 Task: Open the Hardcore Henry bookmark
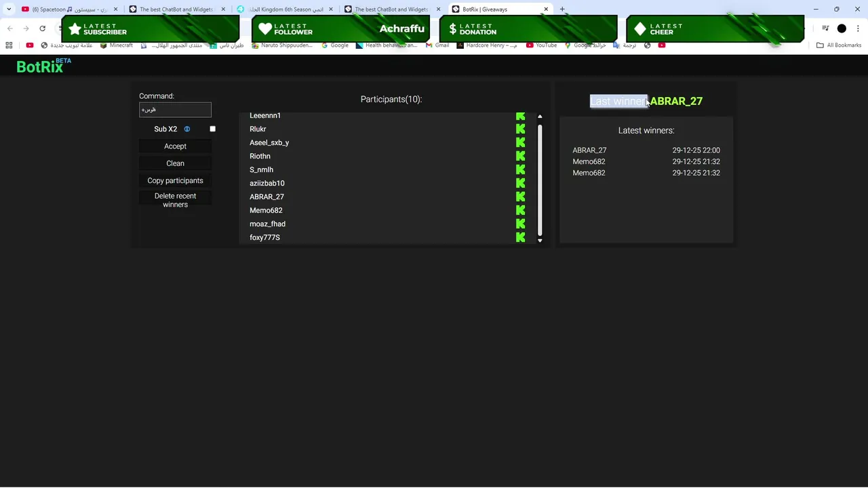[487, 45]
